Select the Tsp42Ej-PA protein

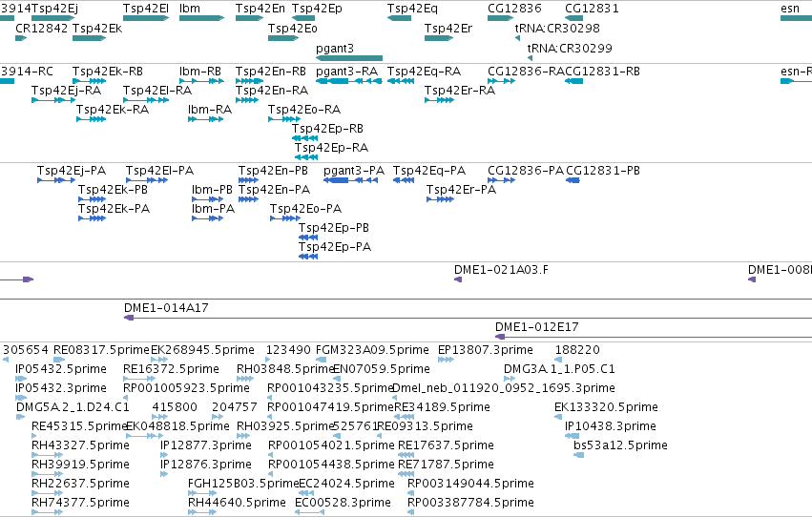[56, 180]
